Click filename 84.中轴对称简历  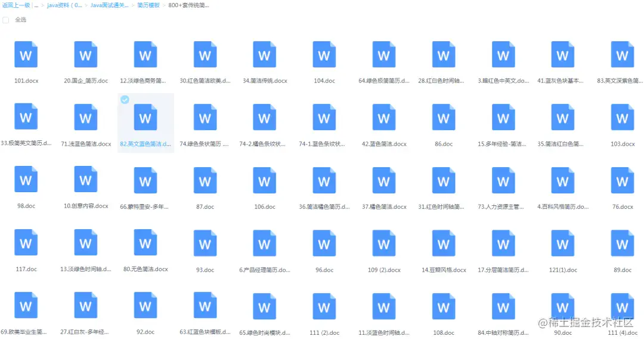(x=503, y=333)
